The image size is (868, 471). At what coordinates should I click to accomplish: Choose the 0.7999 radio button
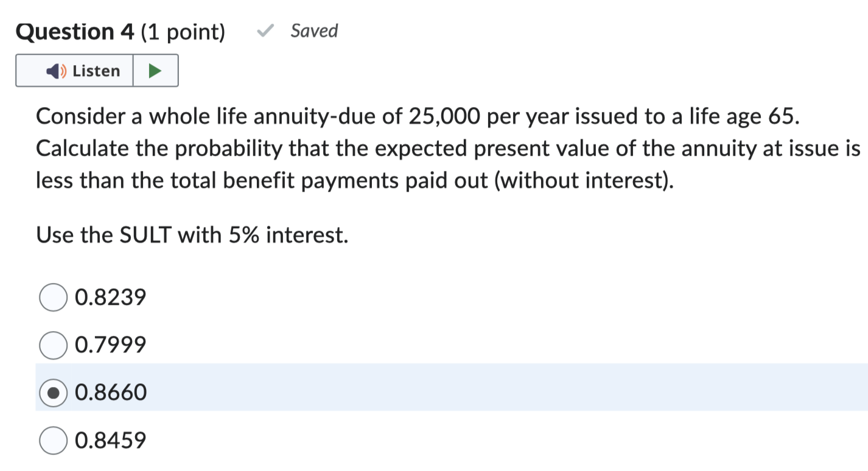tap(54, 346)
